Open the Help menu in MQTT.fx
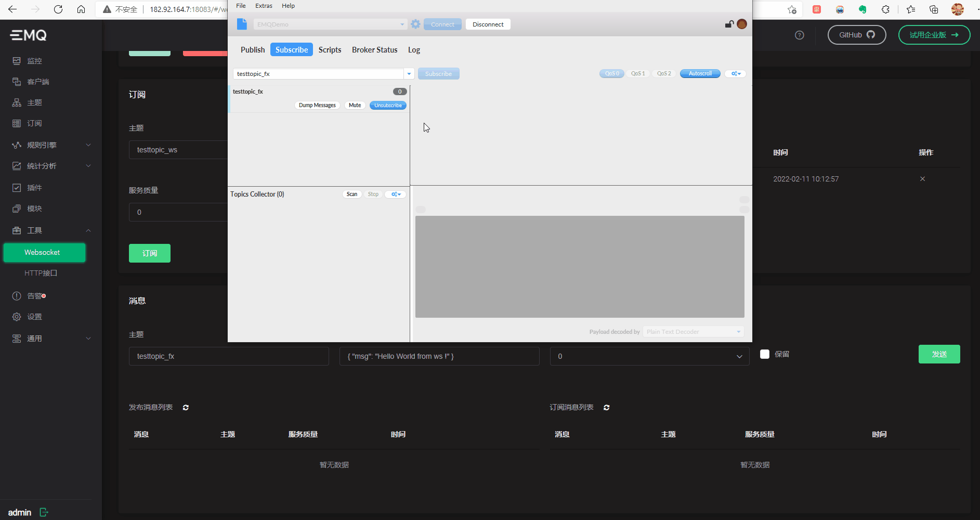This screenshot has height=520, width=980. pyautogui.click(x=288, y=6)
